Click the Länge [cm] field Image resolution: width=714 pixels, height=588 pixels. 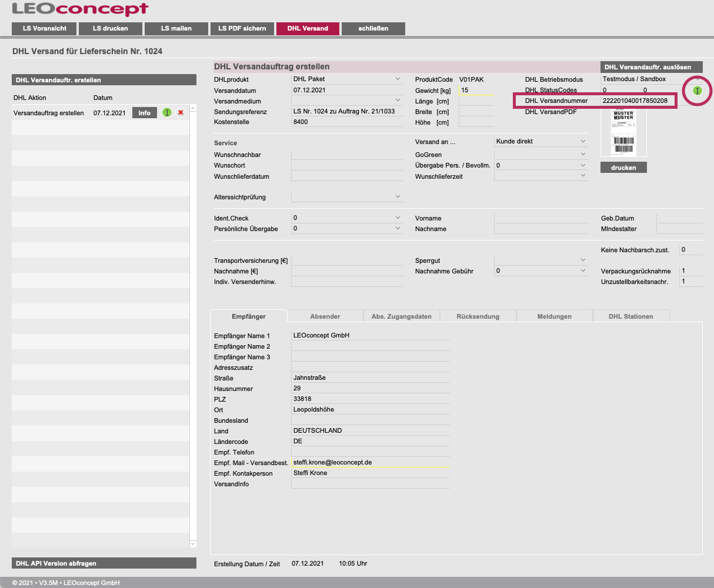coord(476,101)
